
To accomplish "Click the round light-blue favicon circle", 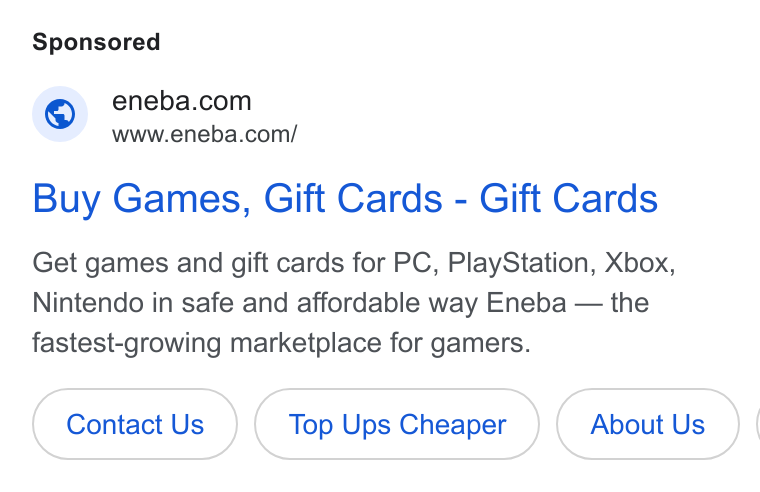I will click(x=60, y=114).
